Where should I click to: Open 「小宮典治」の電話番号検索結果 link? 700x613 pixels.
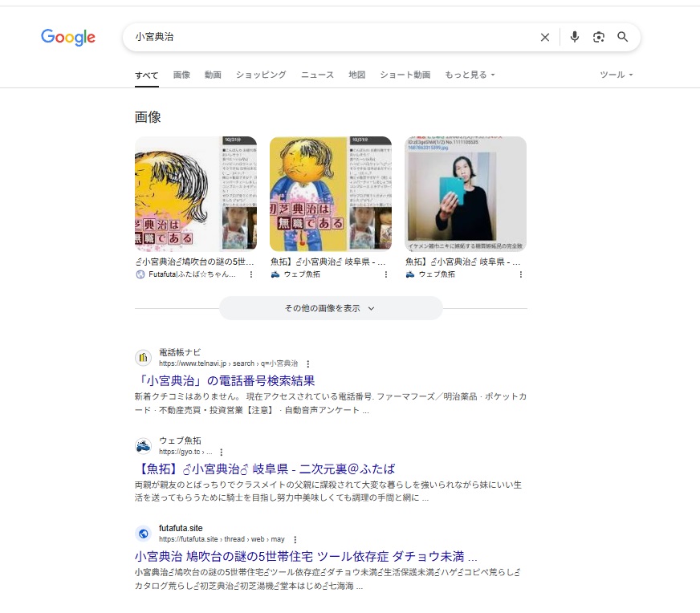[x=225, y=380]
